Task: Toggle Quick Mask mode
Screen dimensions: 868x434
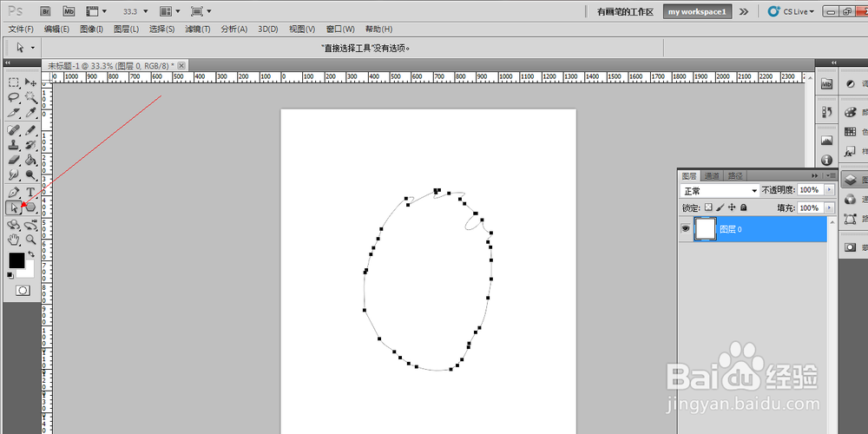Action: [23, 290]
